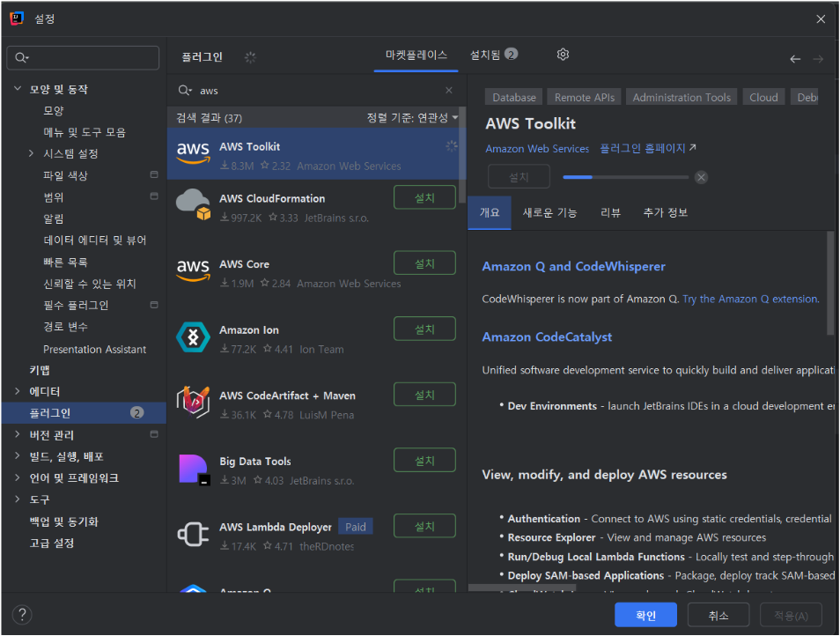Click the 취소 cancel button
840x636 pixels.
718,615
